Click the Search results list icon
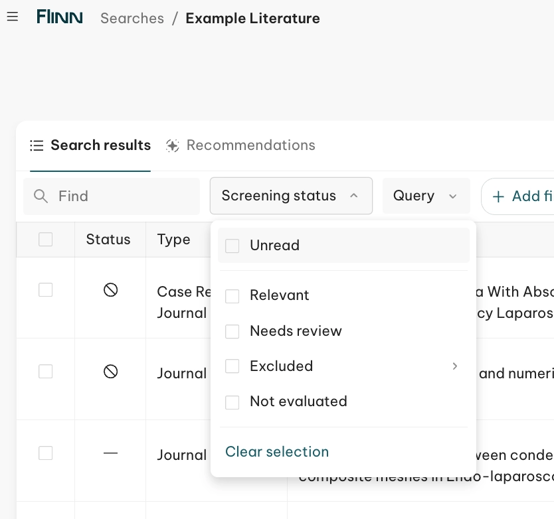The height and width of the screenshot is (519, 554). click(36, 146)
